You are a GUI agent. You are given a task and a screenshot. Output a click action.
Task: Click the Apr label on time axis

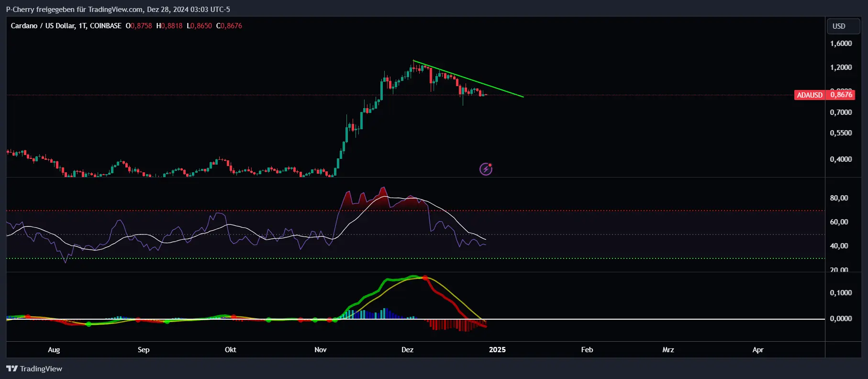(758, 350)
